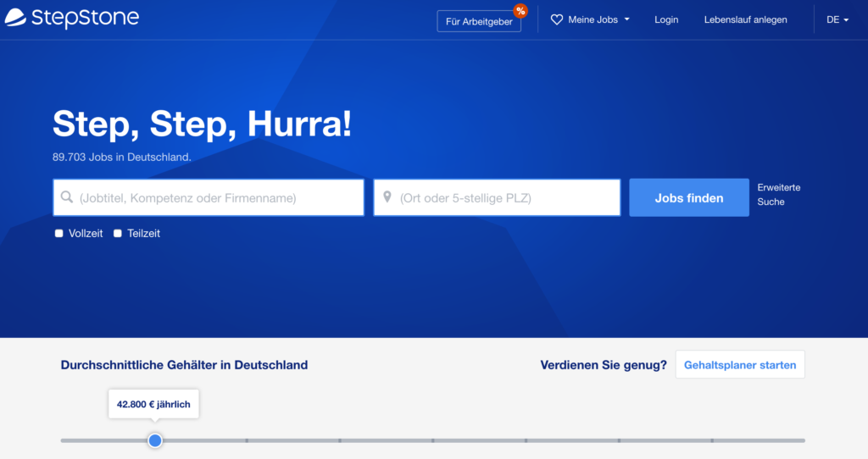The height and width of the screenshot is (459, 868).
Task: Focus the job title search field
Action: tap(216, 197)
